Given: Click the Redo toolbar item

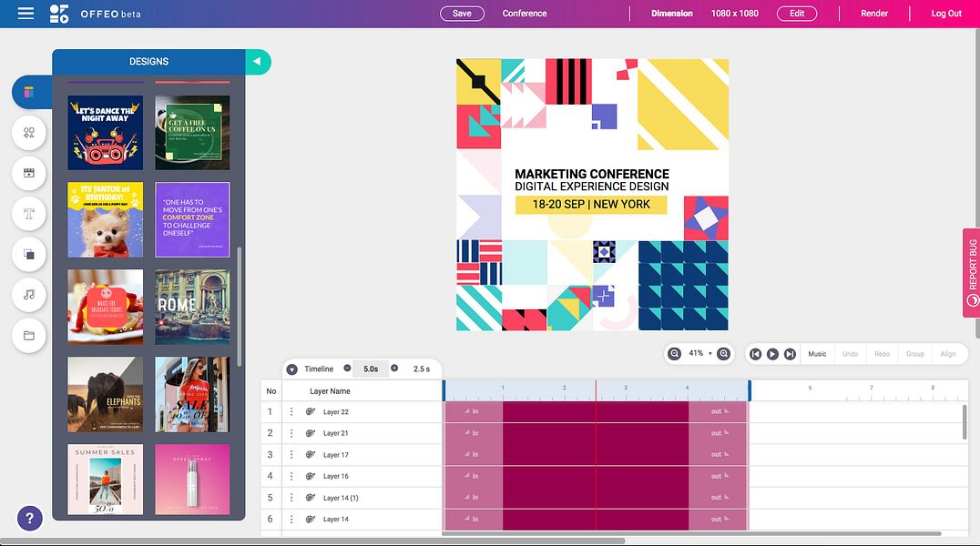Looking at the screenshot, I should tap(882, 354).
